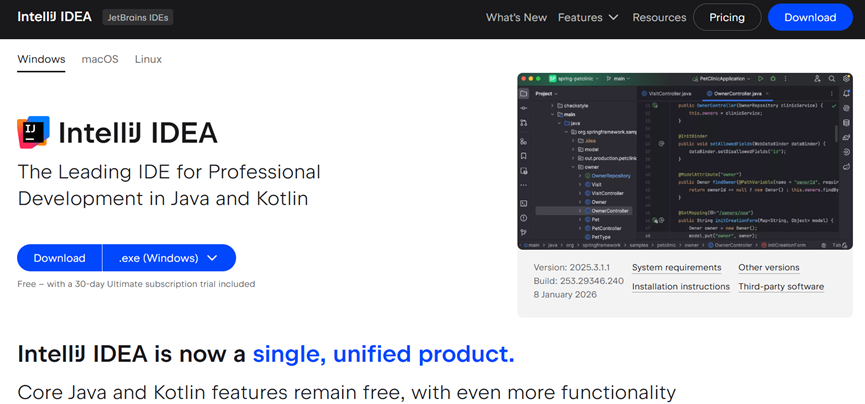Click the blue 'single, unified product.' text
Viewport: 865px width, 404px height.
pyautogui.click(x=383, y=354)
